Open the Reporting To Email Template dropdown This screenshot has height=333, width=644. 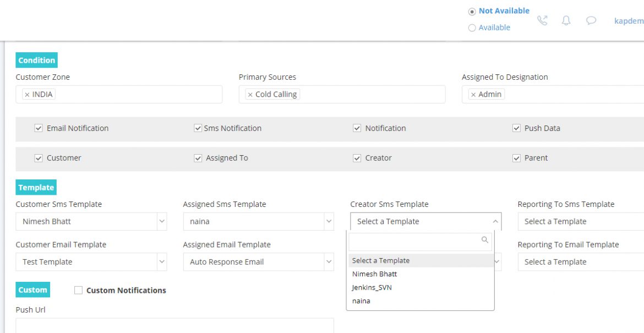581,262
